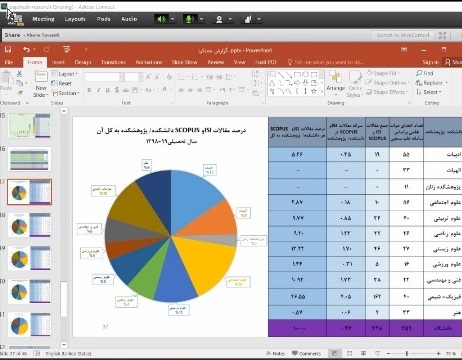Screen dimensions: 462x360
Task: Open the Layout dropdown in Slides group
Action: (x=65, y=74)
